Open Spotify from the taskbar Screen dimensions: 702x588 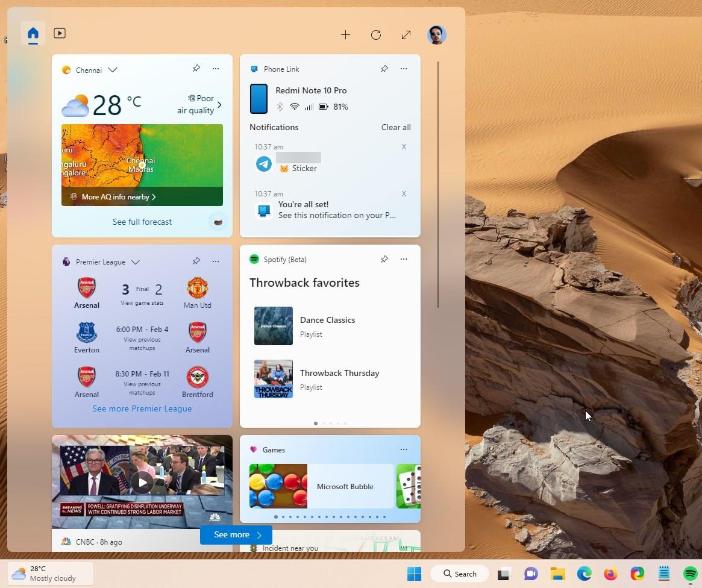[x=691, y=574]
